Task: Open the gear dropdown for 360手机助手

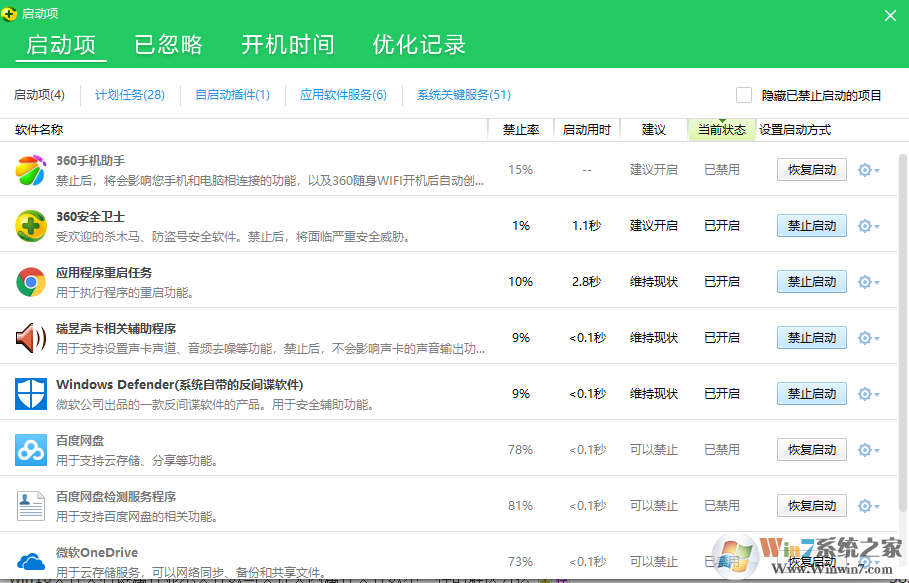Action: coord(868,170)
